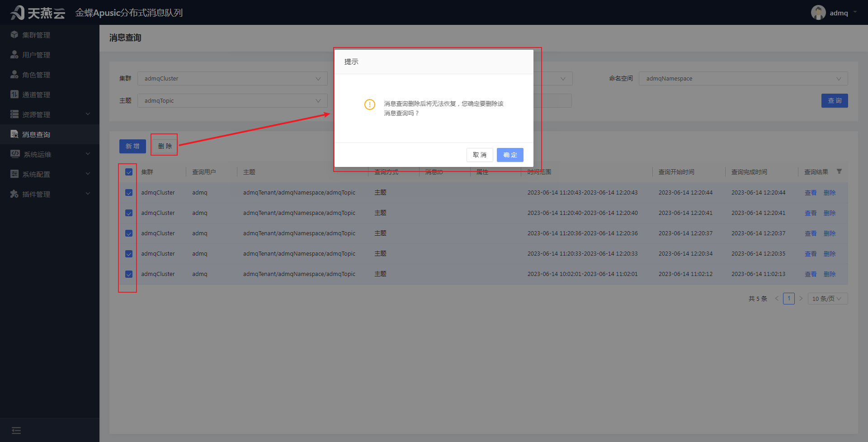Click the 用户管理 person icon
The height and width of the screenshot is (442, 868).
(14, 55)
